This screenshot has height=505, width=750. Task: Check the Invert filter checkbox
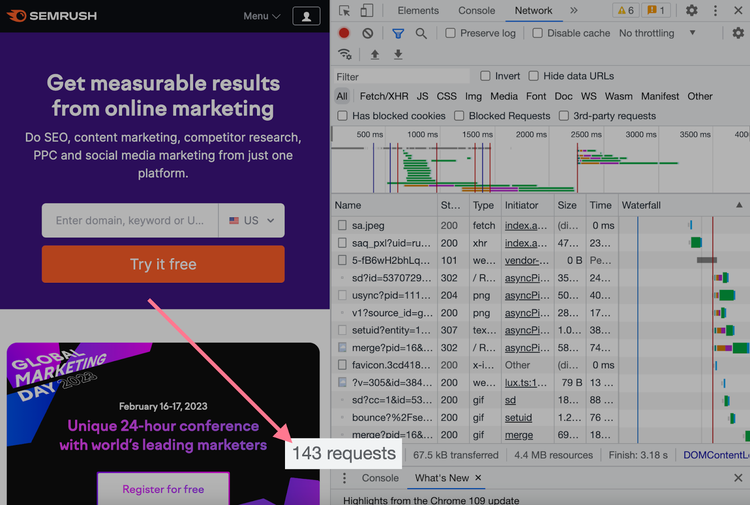click(x=485, y=76)
